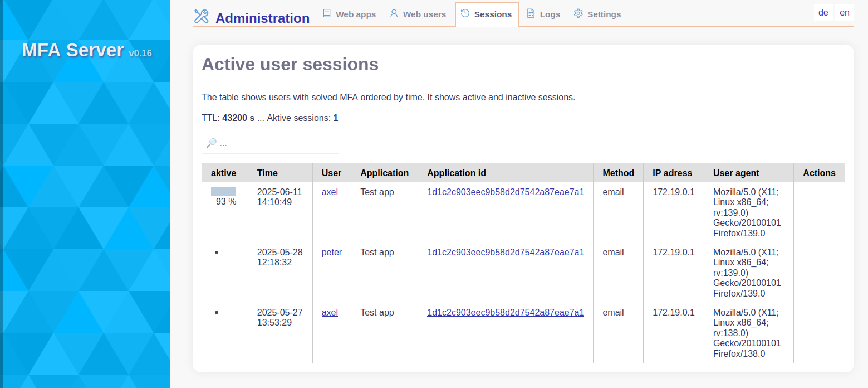Image resolution: width=868 pixels, height=388 pixels.
Task: Click the version label "v0.16"
Action: click(x=140, y=54)
